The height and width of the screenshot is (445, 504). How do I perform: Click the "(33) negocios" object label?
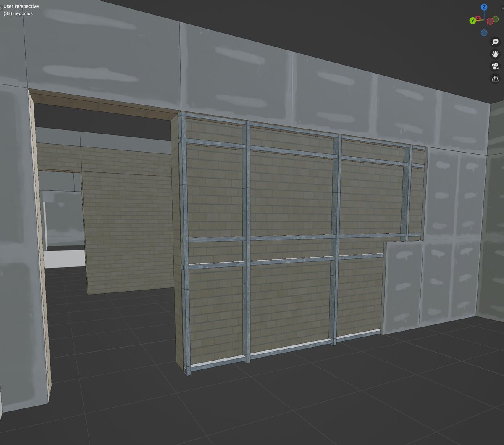coord(18,13)
